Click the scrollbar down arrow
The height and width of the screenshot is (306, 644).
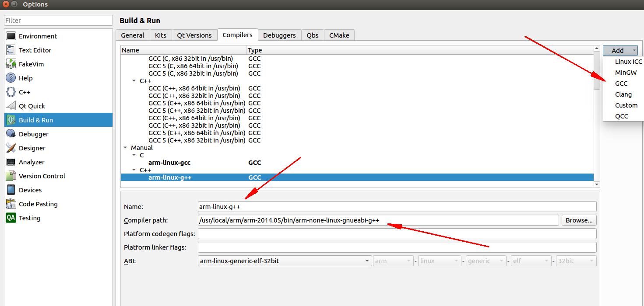(597, 185)
